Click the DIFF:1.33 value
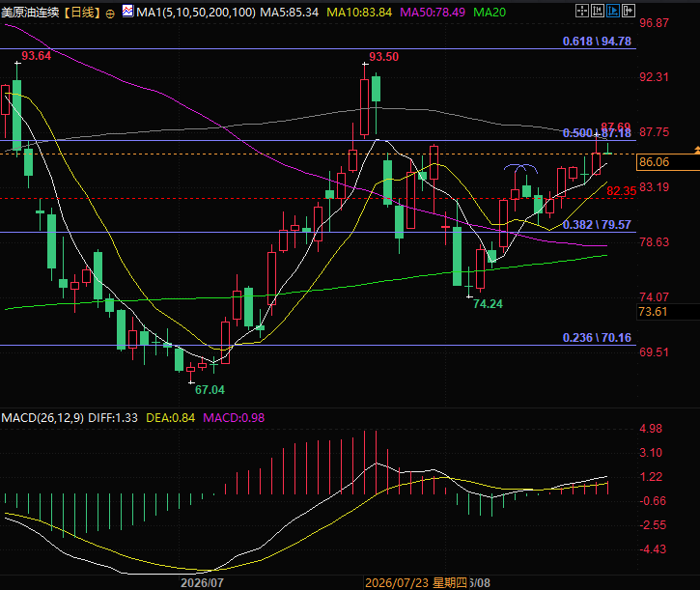Image resolution: width=700 pixels, height=590 pixels. [x=113, y=417]
